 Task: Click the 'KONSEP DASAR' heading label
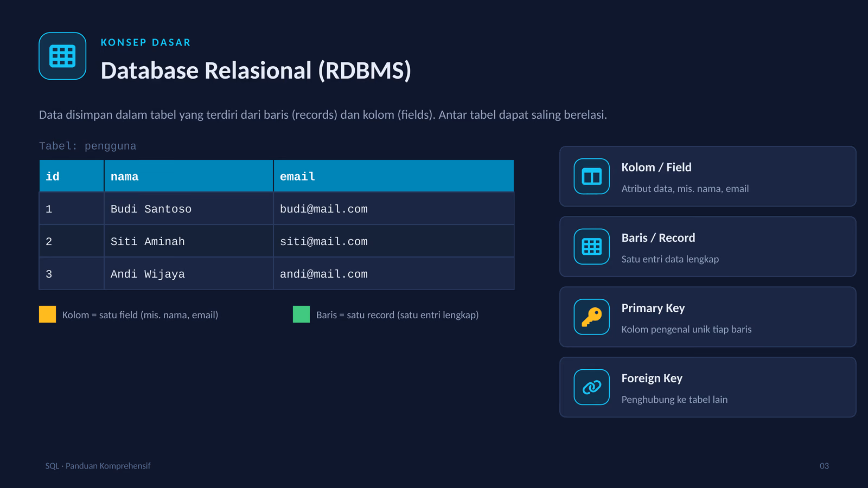(x=145, y=42)
